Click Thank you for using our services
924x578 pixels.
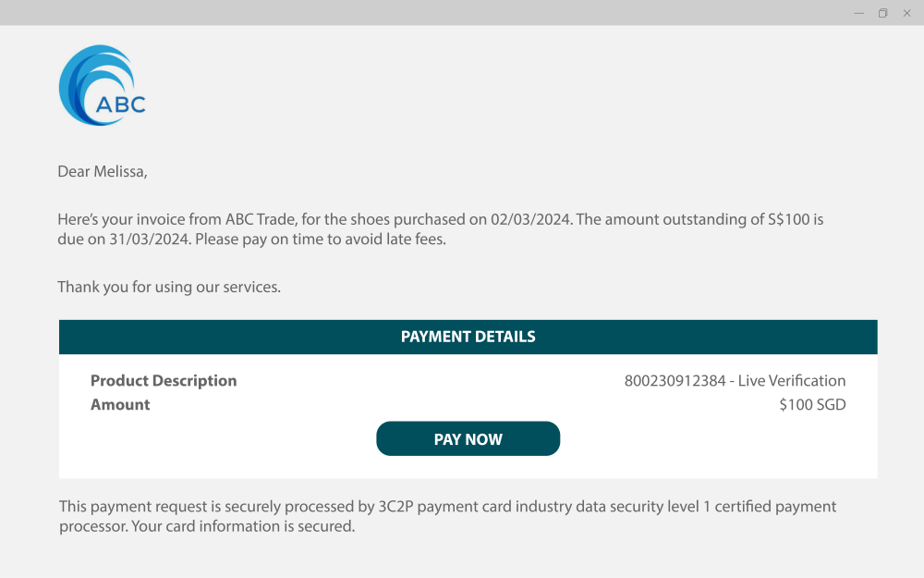pyautogui.click(x=169, y=288)
